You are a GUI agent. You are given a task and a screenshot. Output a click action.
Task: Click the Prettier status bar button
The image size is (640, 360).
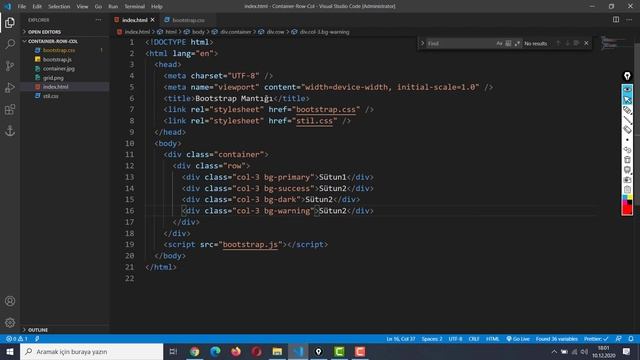click(x=596, y=339)
